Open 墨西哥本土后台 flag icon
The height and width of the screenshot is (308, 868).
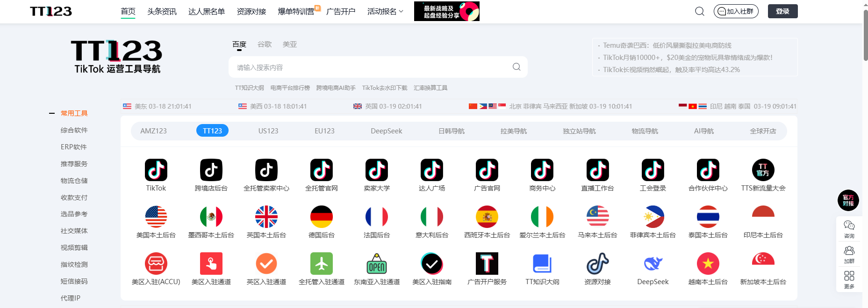click(211, 217)
